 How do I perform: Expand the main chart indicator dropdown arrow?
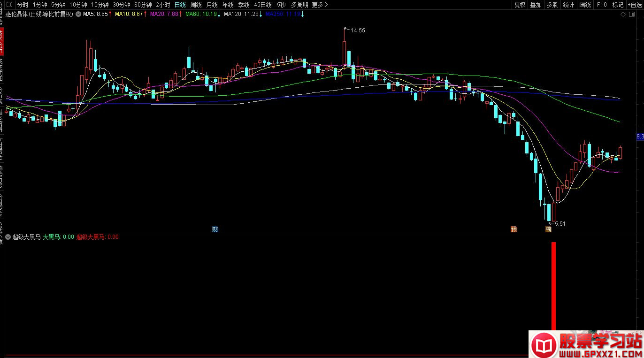(x=78, y=14)
